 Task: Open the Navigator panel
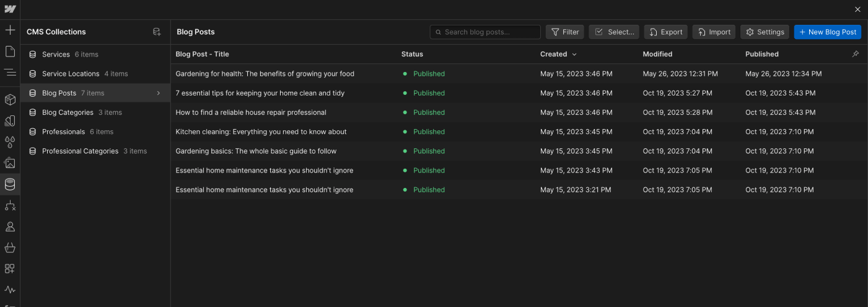coord(10,73)
